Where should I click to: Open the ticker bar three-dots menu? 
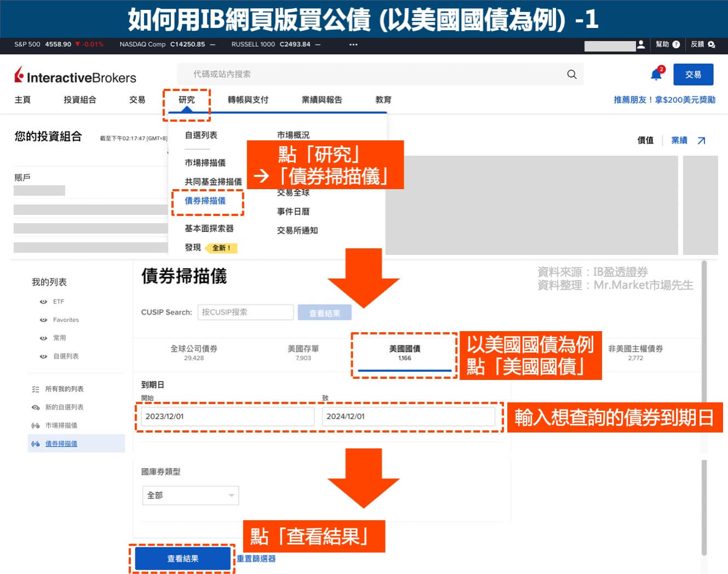click(x=353, y=44)
